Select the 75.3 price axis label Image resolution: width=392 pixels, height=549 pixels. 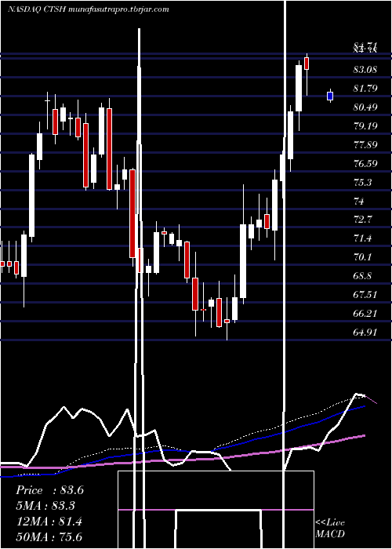tap(362, 182)
